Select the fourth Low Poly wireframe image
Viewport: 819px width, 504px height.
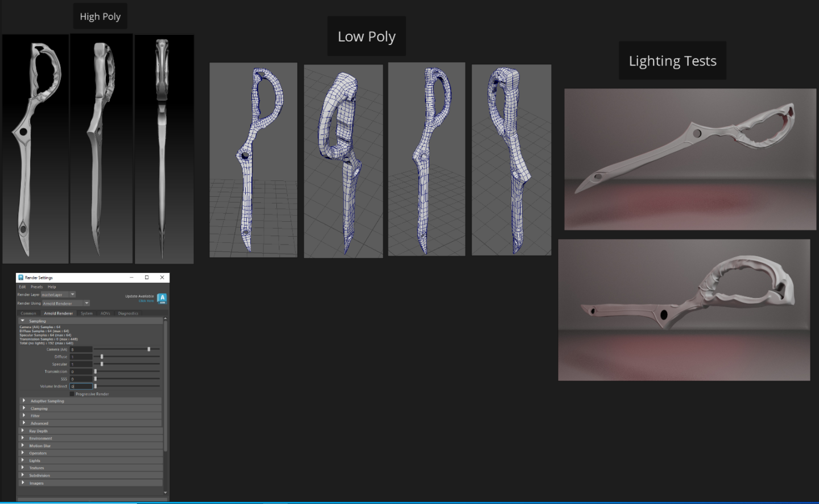click(x=511, y=160)
